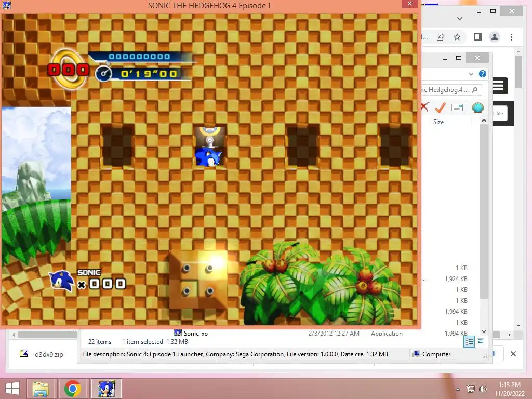The width and height of the screenshot is (532, 399).
Task: Click the Sonic game window title icon
Action: coord(6,5)
